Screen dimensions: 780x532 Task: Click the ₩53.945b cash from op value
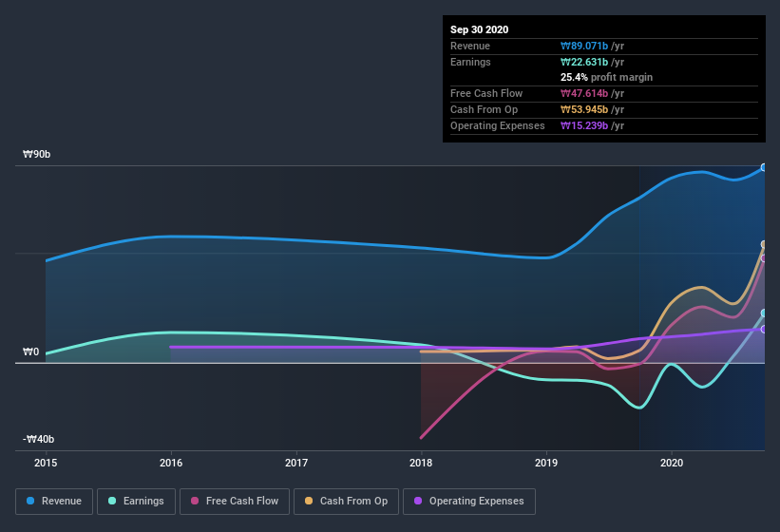tap(584, 109)
